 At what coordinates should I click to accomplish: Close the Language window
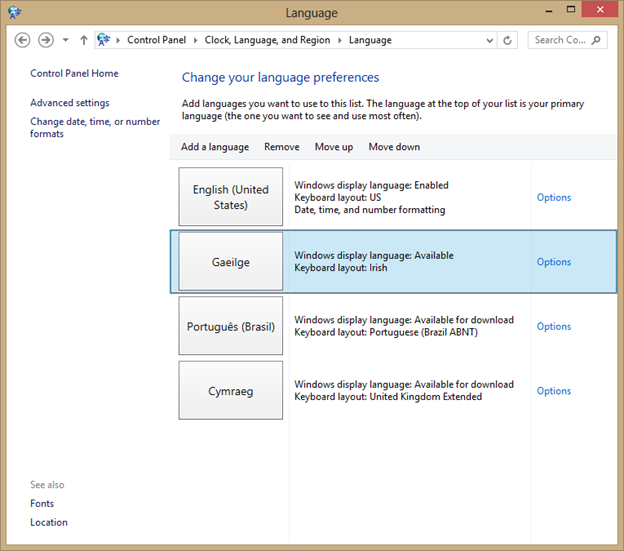coord(600,9)
